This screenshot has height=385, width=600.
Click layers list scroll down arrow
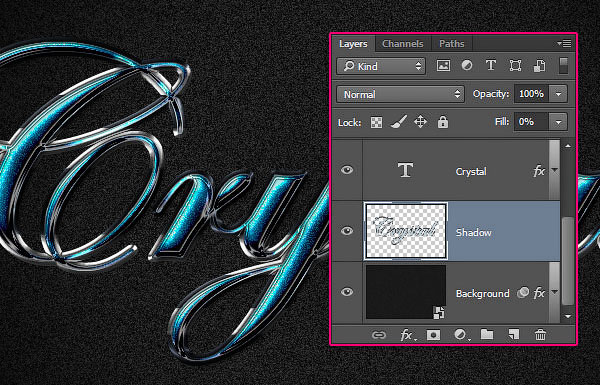568,316
